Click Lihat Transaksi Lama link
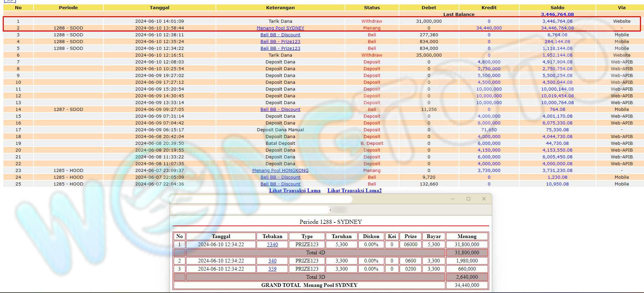Viewport: 644px width, 293px height. click(x=295, y=191)
